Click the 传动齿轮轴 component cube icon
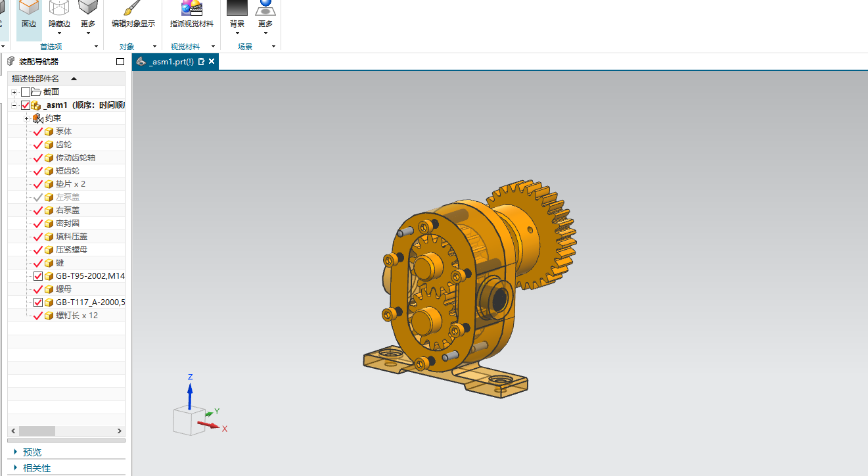This screenshot has width=868, height=476. [49, 158]
